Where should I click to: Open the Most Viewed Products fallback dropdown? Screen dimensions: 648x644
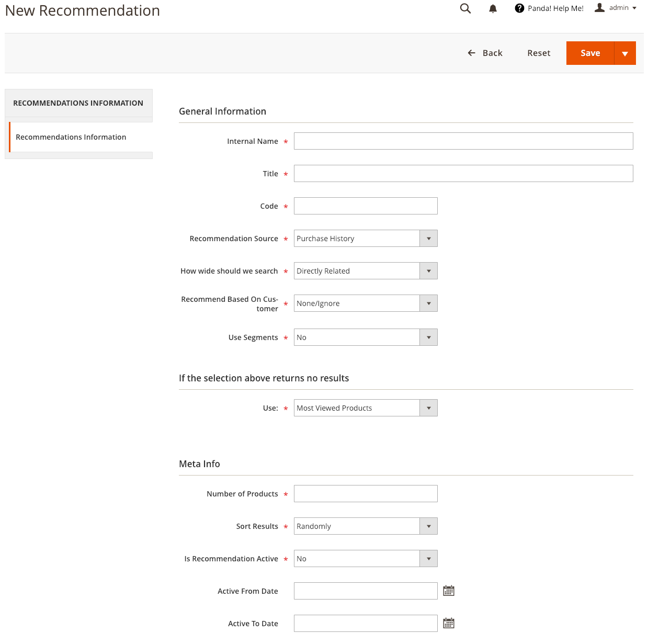point(366,408)
